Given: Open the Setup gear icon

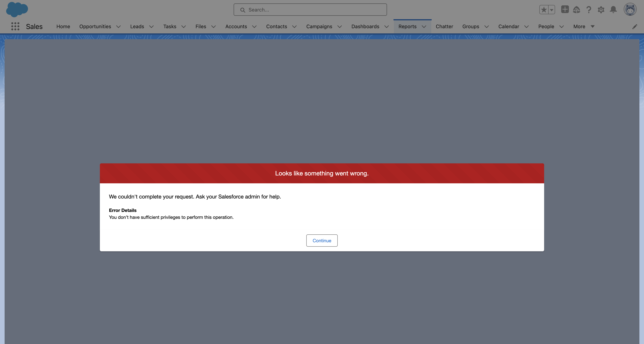Looking at the screenshot, I should coord(601,10).
